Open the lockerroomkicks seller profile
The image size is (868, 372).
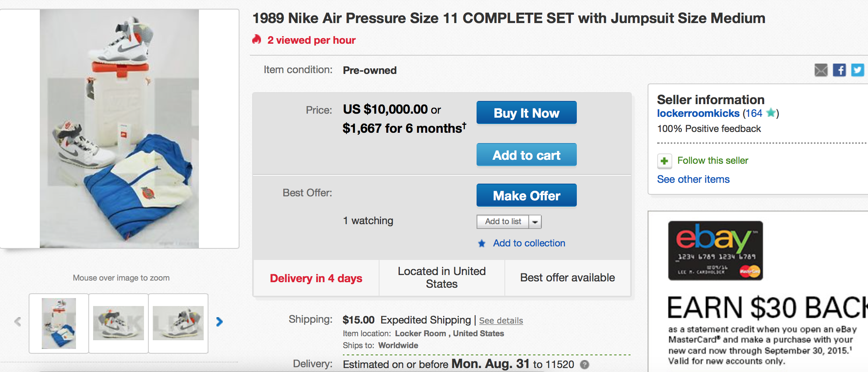698,114
